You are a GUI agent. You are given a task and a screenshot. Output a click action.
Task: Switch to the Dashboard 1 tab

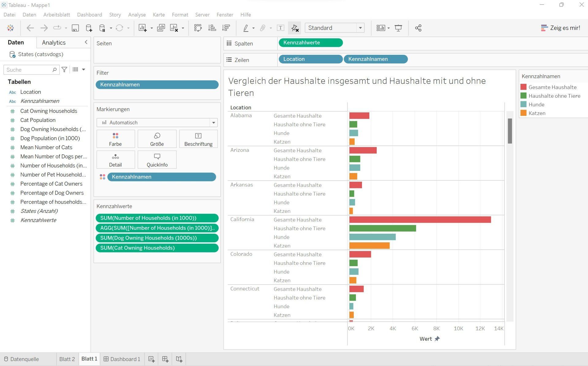(122, 359)
